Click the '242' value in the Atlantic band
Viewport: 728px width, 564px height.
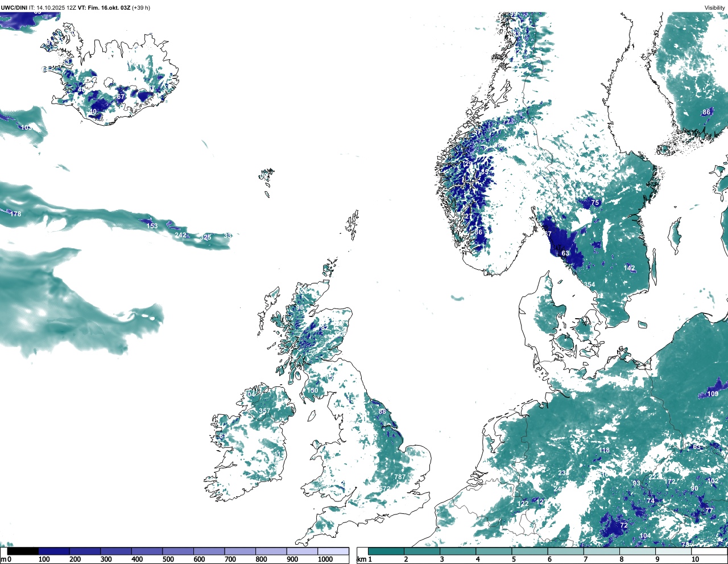pyautogui.click(x=180, y=235)
